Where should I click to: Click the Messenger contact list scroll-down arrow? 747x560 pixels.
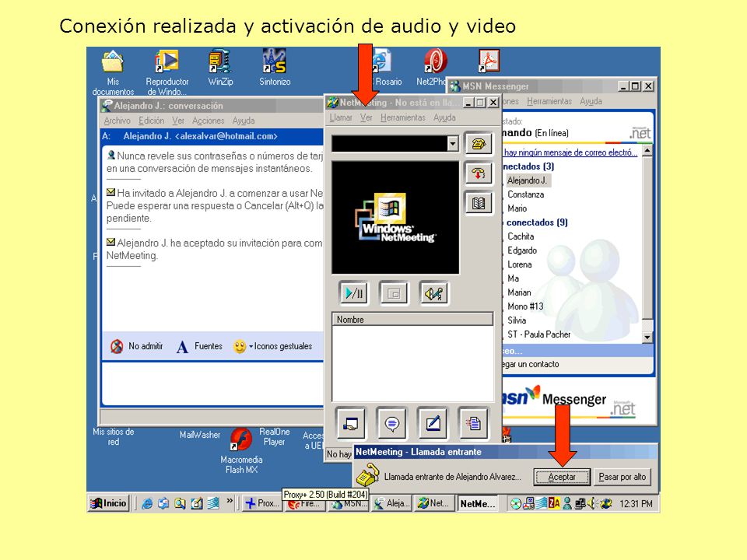[x=647, y=337]
